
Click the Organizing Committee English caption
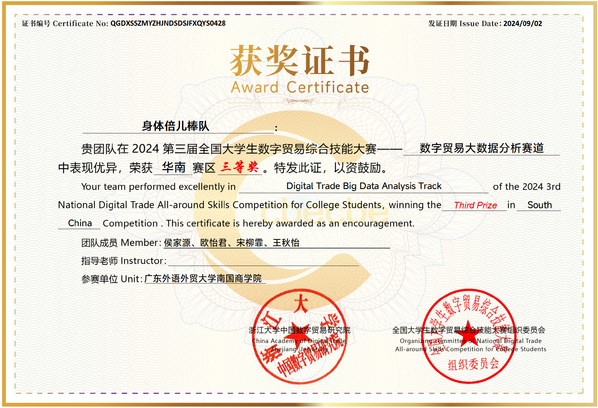471,345
